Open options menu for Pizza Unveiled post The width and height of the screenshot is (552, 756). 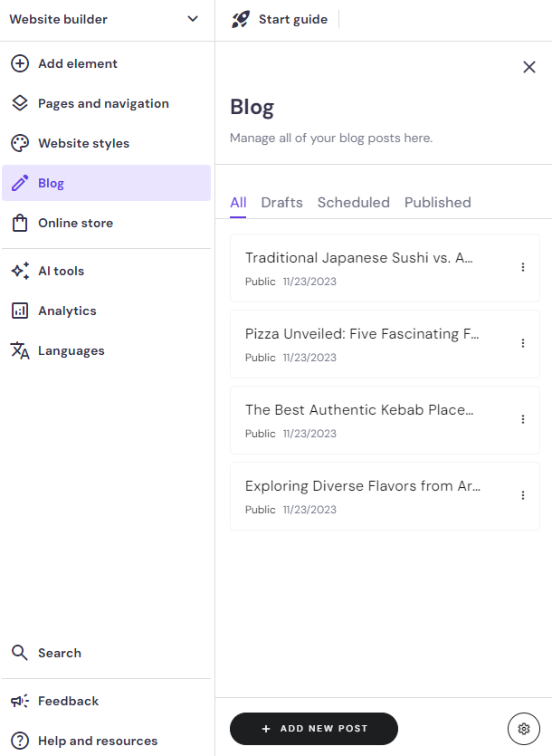[523, 343]
